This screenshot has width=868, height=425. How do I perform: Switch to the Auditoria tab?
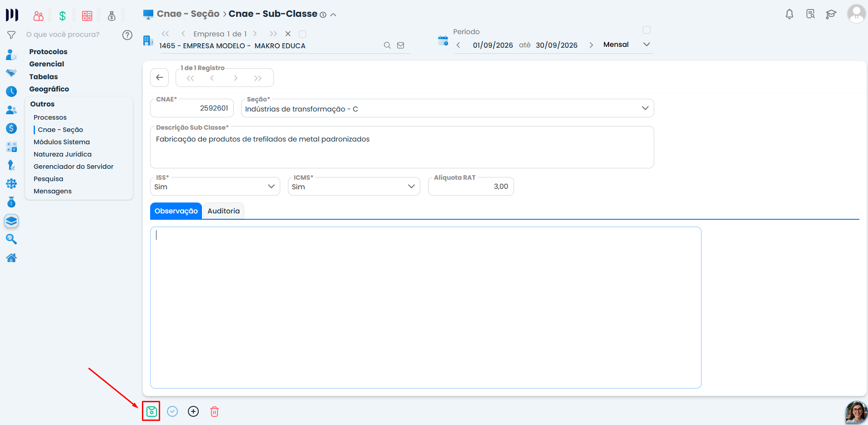click(x=223, y=211)
